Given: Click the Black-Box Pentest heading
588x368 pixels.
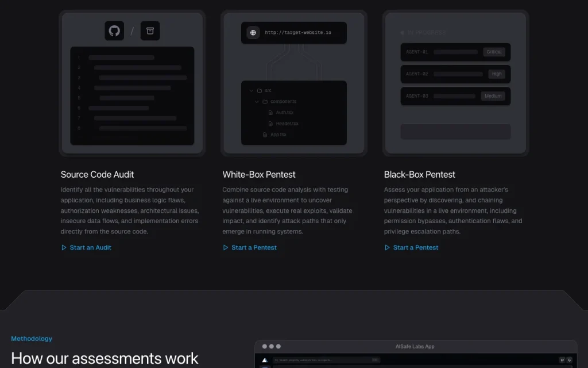Looking at the screenshot, I should point(419,175).
